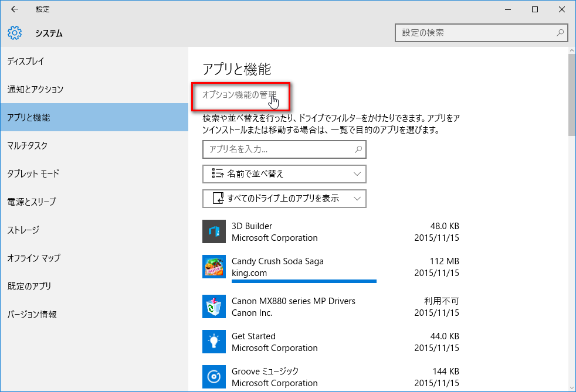Click the Settings gear icon
The height and width of the screenshot is (392, 576).
point(15,33)
